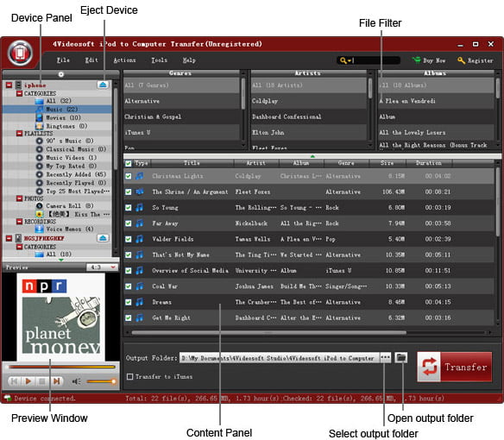504x440 pixels.
Task: Click device connected status icon
Action: pos(8,398)
